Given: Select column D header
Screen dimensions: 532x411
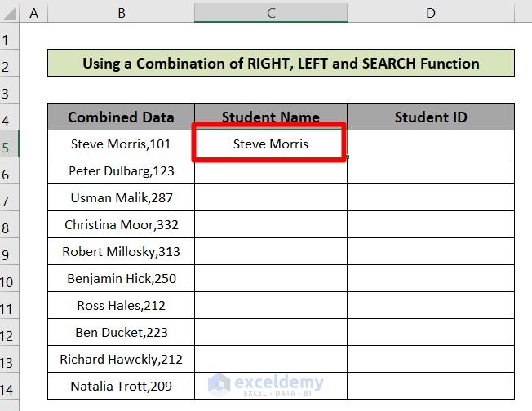Looking at the screenshot, I should click(x=430, y=12).
